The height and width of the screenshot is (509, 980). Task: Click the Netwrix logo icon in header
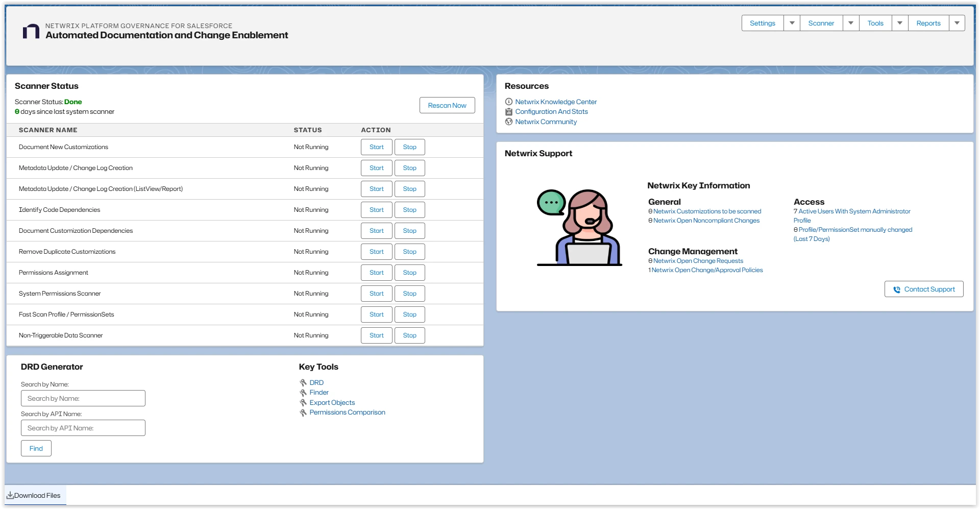(x=31, y=31)
